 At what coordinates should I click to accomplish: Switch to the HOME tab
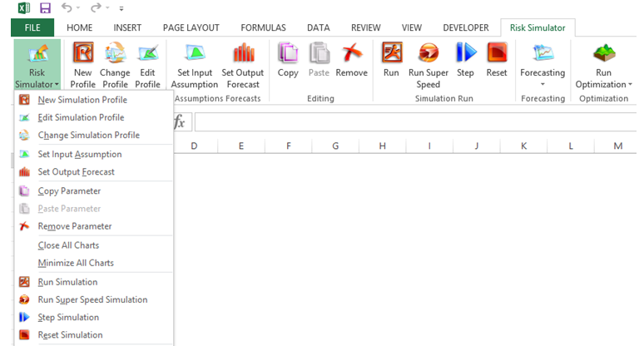click(80, 27)
